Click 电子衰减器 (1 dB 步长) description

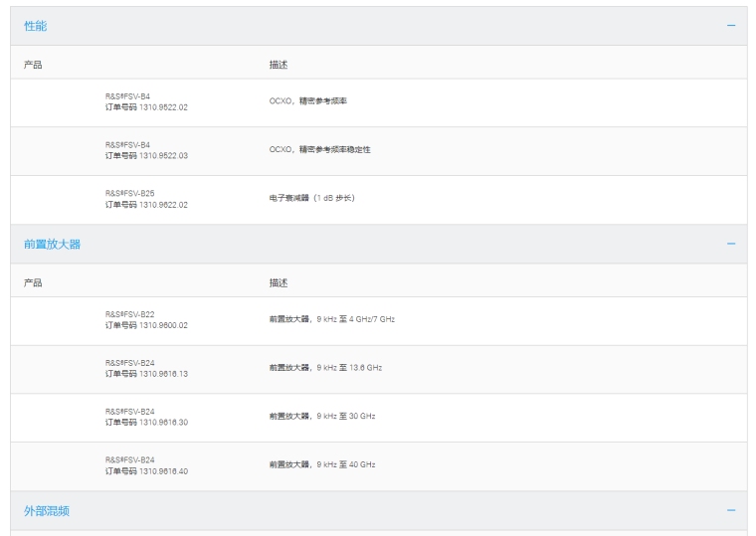(x=312, y=199)
